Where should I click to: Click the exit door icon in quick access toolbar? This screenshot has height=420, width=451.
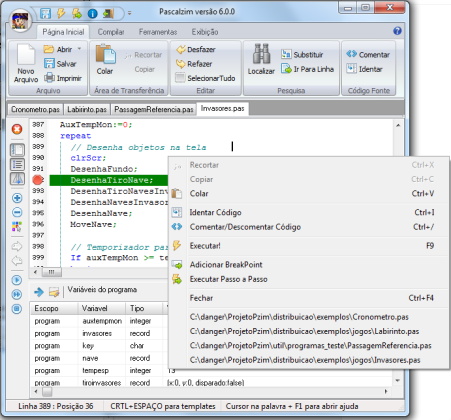[108, 13]
